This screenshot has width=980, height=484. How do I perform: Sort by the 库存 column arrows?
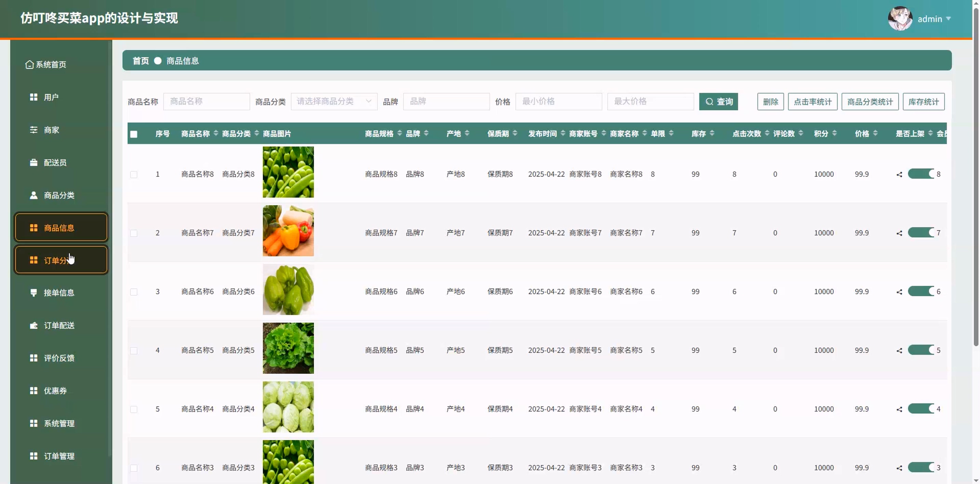point(712,134)
